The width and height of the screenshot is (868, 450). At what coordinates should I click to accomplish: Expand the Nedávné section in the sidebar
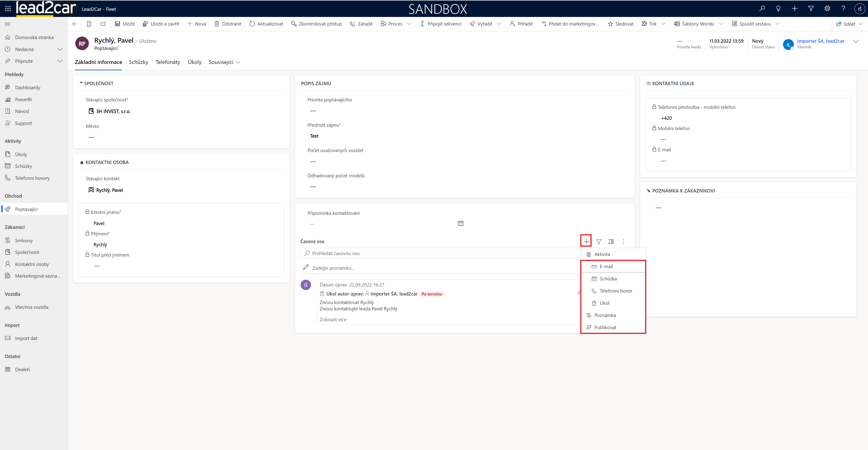pyautogui.click(x=60, y=49)
